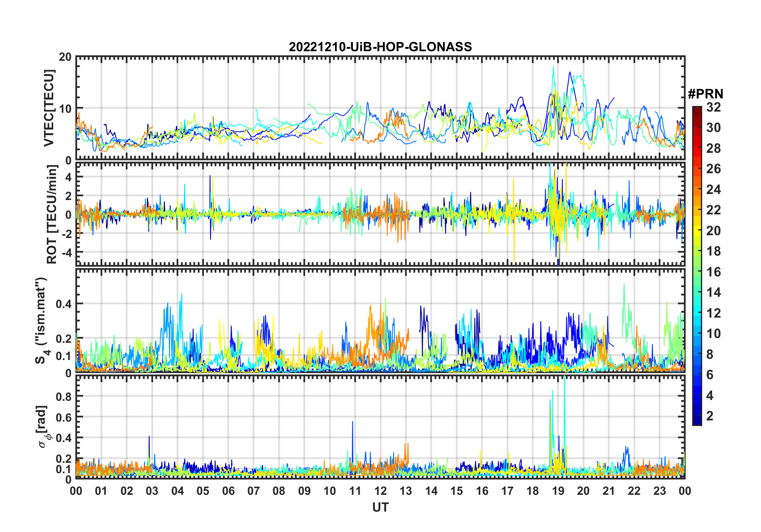Click colorbar tick label 8

(x=710, y=354)
